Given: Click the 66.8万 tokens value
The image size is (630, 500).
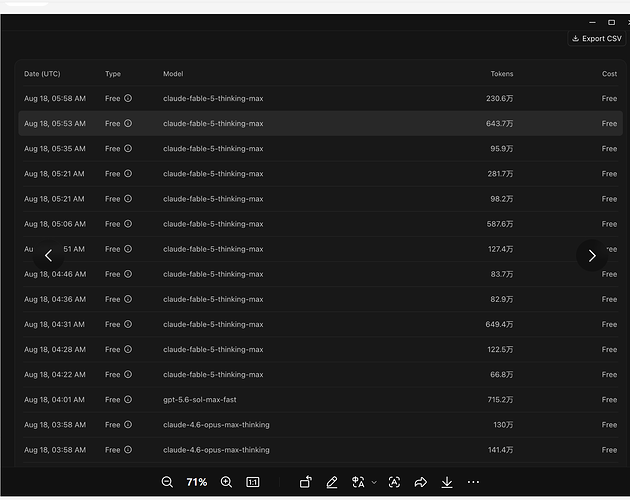Looking at the screenshot, I should click(x=501, y=375).
